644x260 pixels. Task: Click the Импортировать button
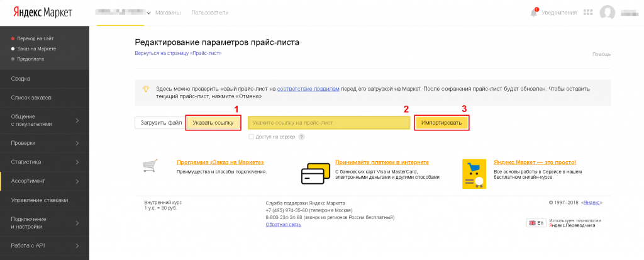coord(441,123)
